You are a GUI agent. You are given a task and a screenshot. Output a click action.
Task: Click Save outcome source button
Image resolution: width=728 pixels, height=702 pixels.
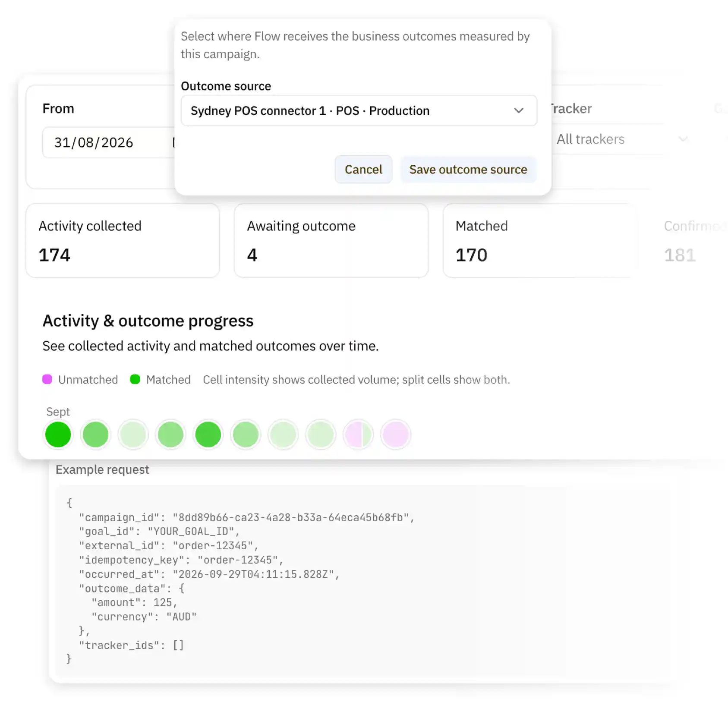click(x=468, y=170)
